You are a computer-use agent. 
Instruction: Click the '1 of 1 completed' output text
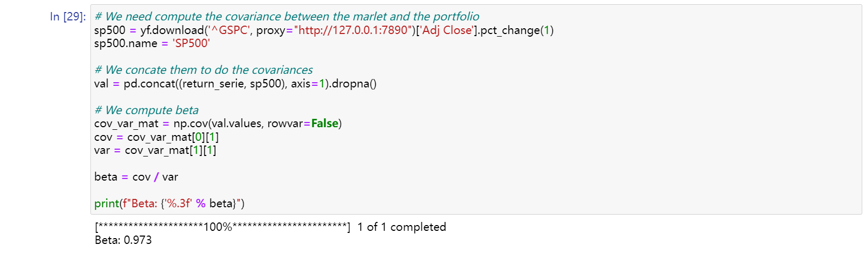402,227
